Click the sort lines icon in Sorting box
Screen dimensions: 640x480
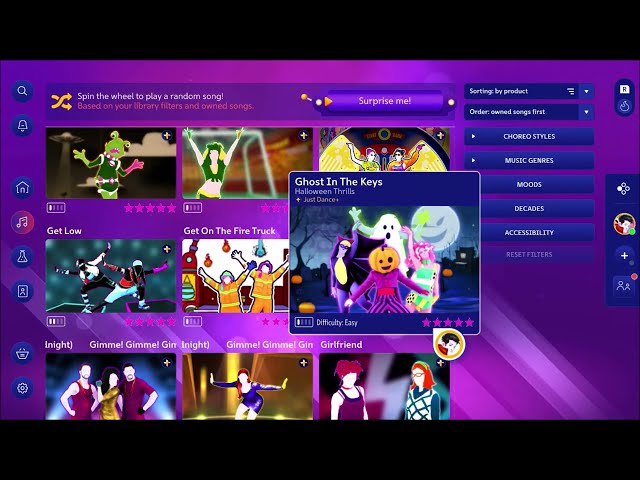pyautogui.click(x=571, y=91)
